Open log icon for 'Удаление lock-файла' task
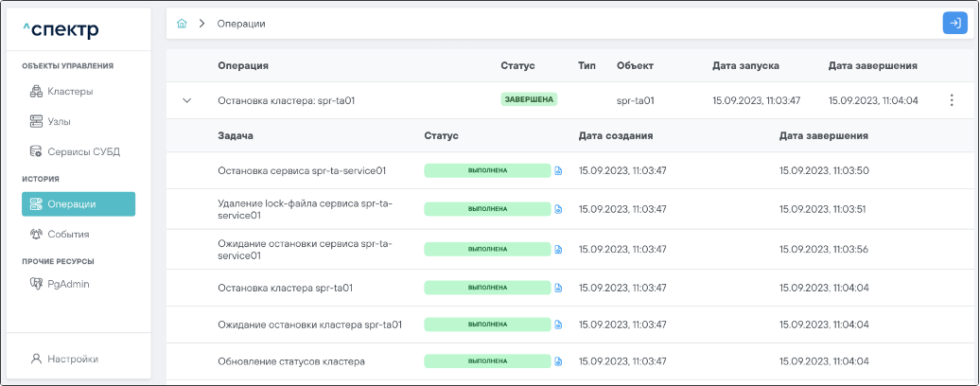This screenshot has height=386, width=980. [x=558, y=209]
